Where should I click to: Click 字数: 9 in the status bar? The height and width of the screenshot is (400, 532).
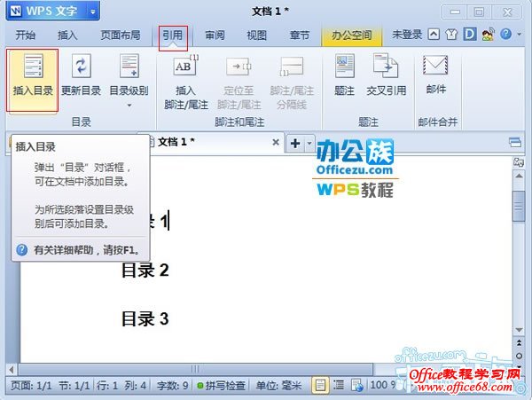pos(172,386)
